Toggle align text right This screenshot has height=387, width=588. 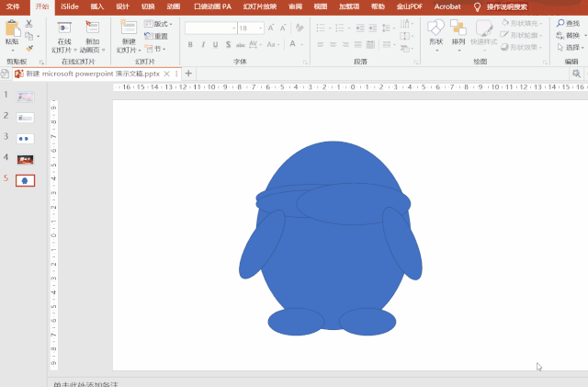[x=345, y=45]
